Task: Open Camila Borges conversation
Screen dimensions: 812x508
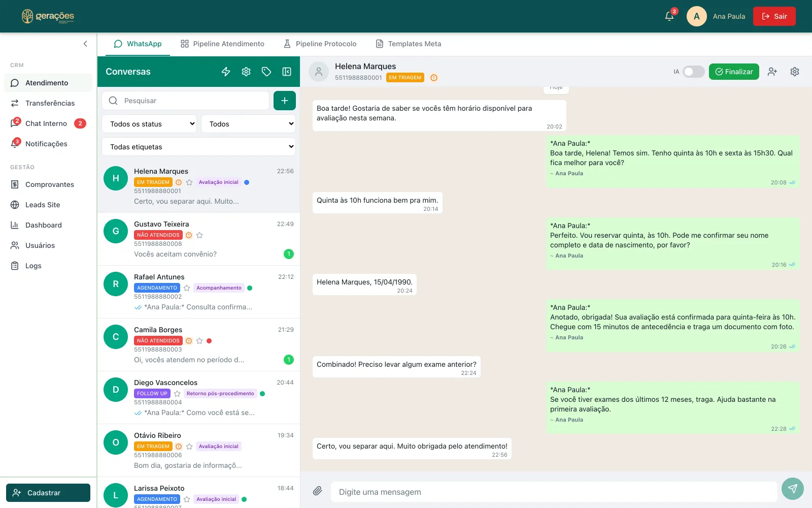Action: pyautogui.click(x=199, y=345)
